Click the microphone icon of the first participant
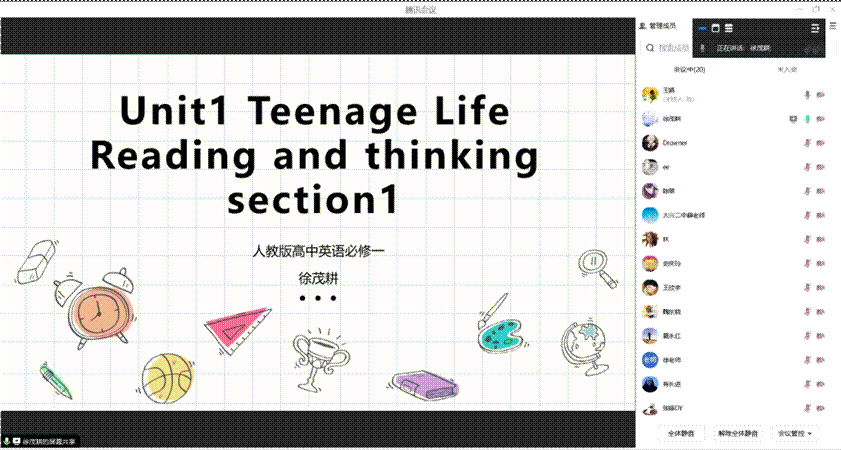This screenshot has height=450, width=841. (807, 95)
